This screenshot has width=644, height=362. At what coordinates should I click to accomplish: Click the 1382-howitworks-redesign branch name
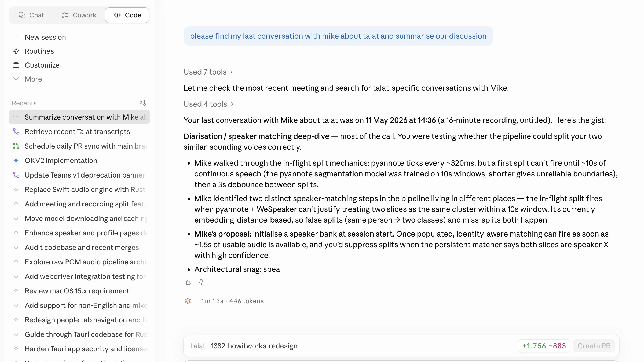254,346
